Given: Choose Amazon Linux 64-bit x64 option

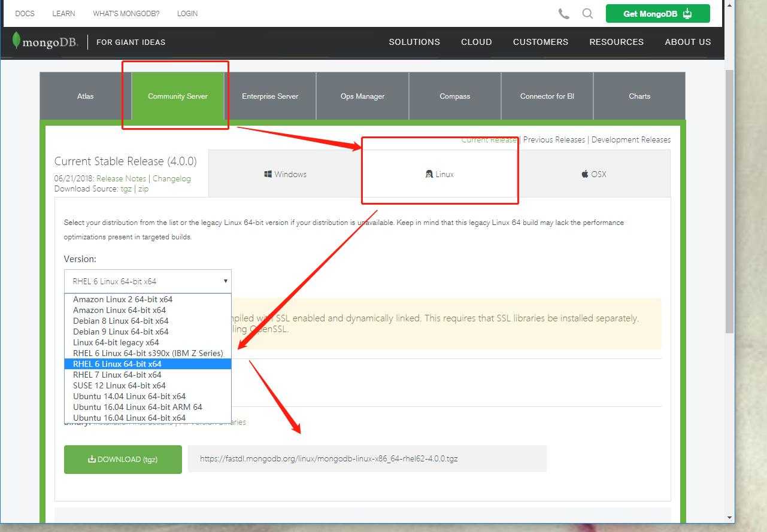Looking at the screenshot, I should point(147,310).
